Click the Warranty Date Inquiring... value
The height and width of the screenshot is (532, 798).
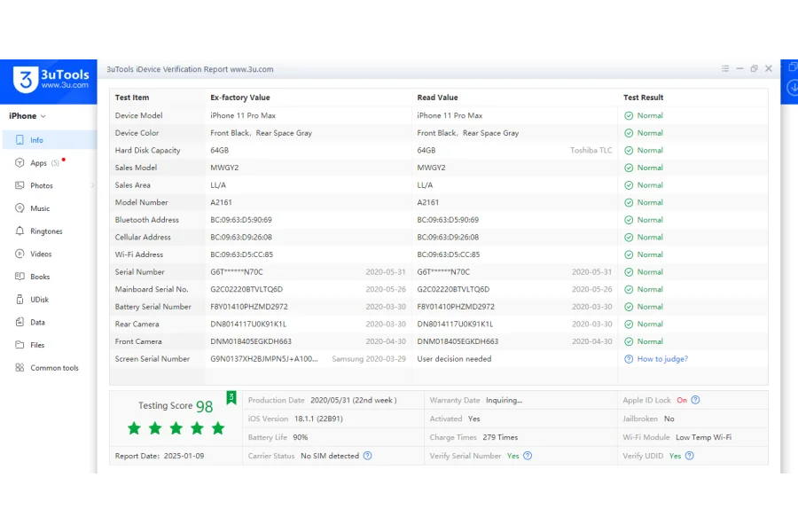[504, 400]
